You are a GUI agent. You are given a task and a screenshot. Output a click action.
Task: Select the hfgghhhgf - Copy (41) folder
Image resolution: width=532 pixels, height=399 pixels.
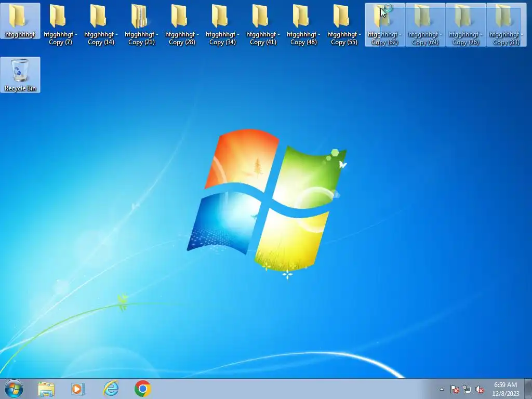click(x=263, y=24)
